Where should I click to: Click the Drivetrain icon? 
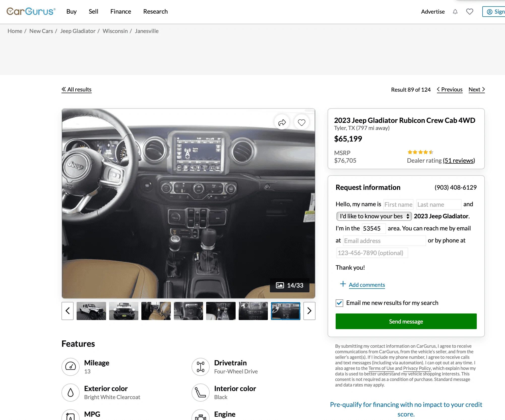pyautogui.click(x=201, y=367)
